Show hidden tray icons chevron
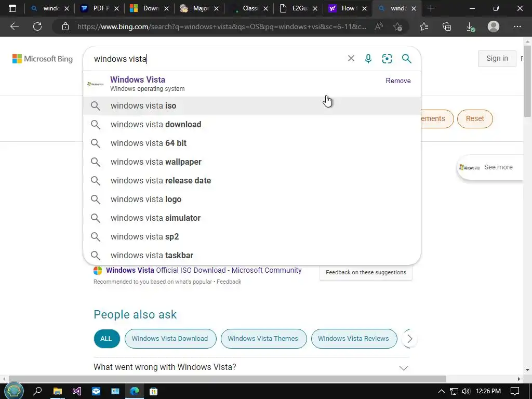Image resolution: width=532 pixels, height=399 pixels. point(442,391)
